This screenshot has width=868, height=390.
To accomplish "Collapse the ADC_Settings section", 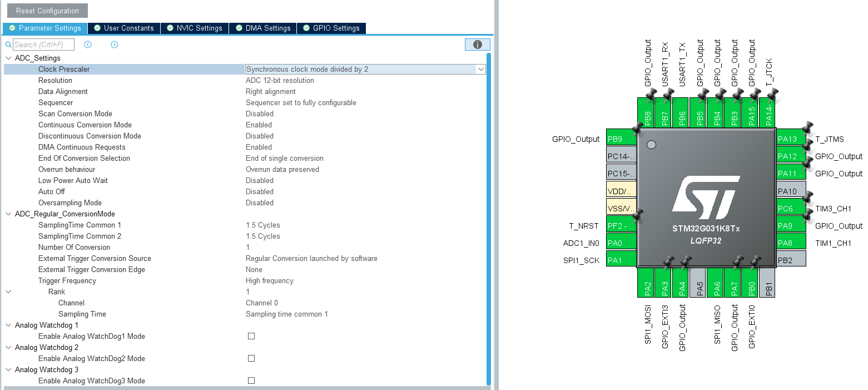I will tap(8, 58).
